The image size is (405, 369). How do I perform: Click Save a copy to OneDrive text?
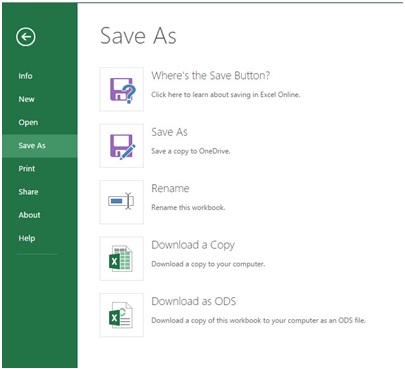pyautogui.click(x=191, y=151)
